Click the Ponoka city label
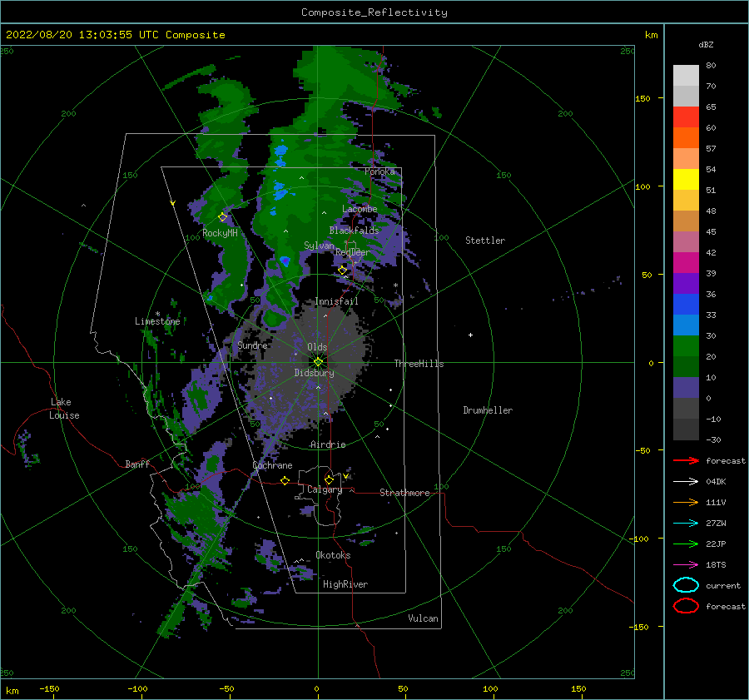 379,171
